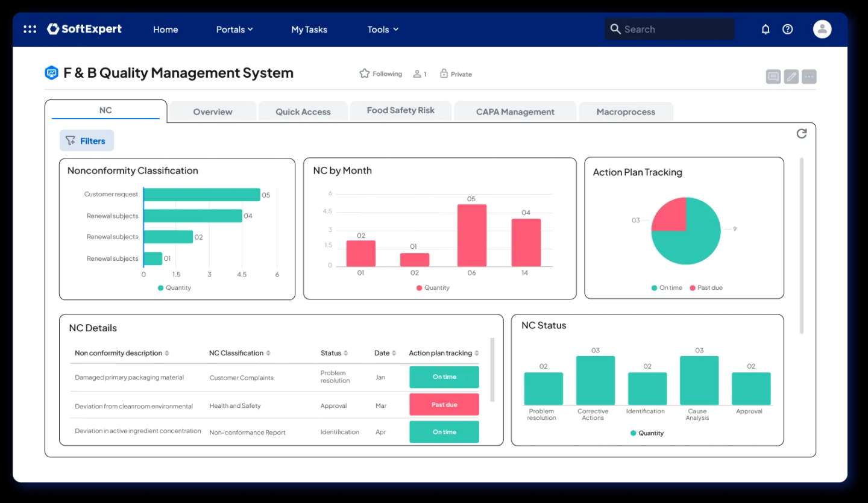The image size is (868, 503).
Task: Open the more options ellipsis icon
Action: (x=808, y=76)
